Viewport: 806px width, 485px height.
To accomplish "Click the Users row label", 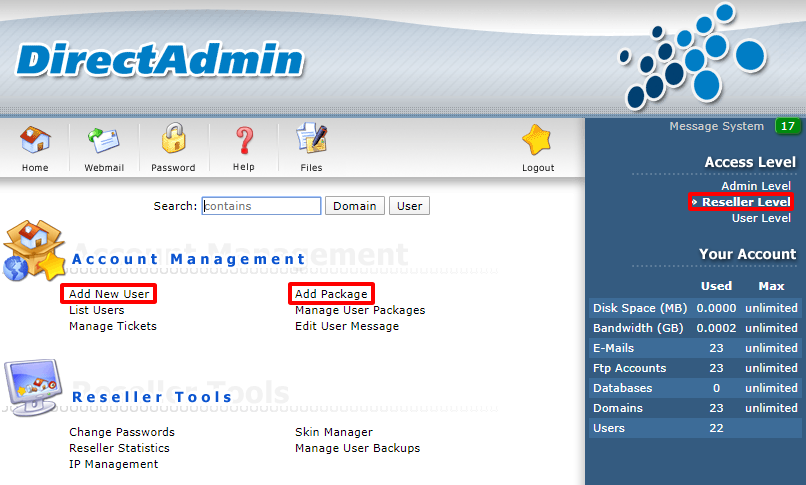I will tap(609, 428).
